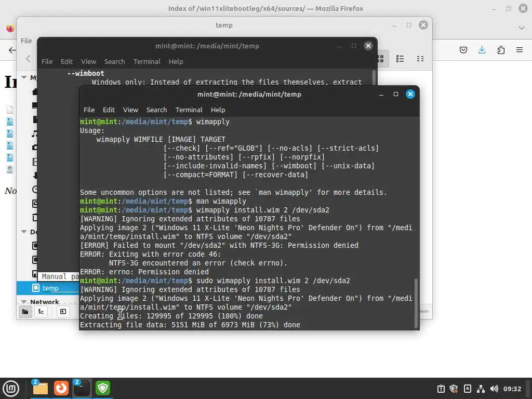Click 'ERROR: Exiting with error code 46' line
Viewport: 532px width, 399px height.
[x=150, y=255]
